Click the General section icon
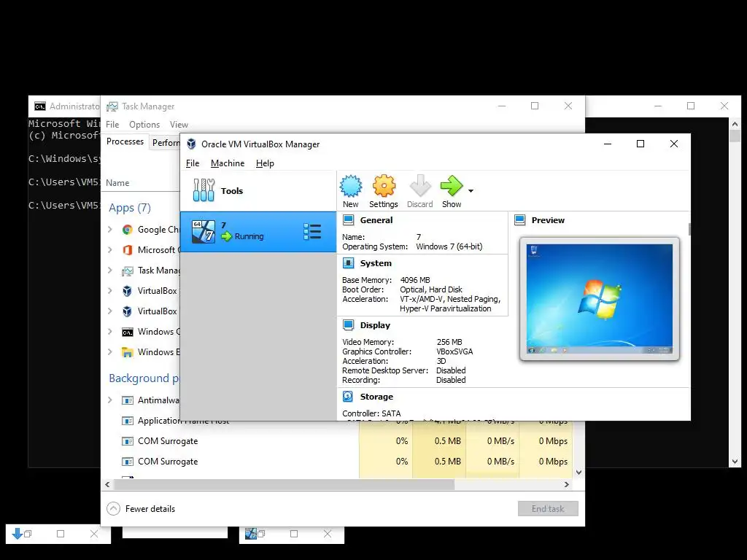 click(348, 220)
